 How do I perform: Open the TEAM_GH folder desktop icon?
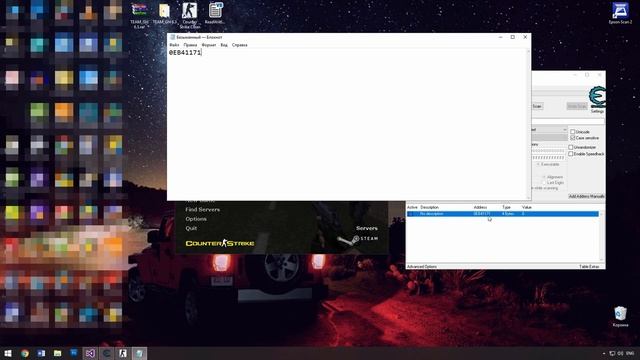click(x=164, y=14)
